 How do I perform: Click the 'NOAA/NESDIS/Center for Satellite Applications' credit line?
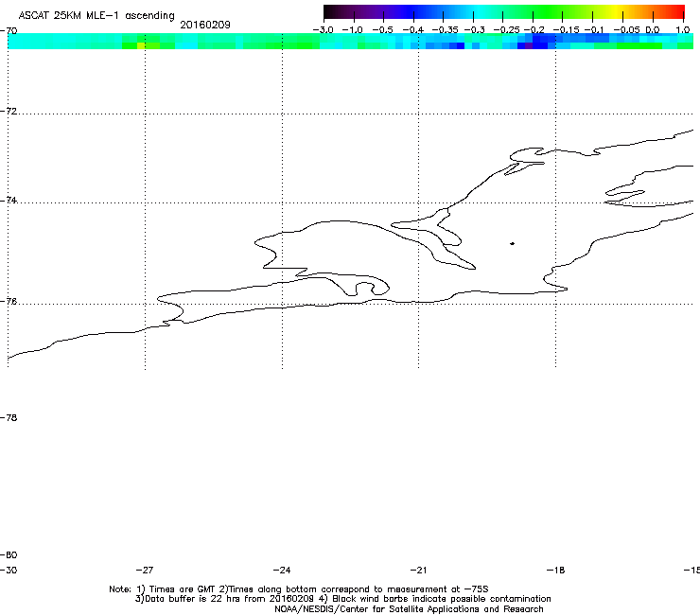point(409,609)
